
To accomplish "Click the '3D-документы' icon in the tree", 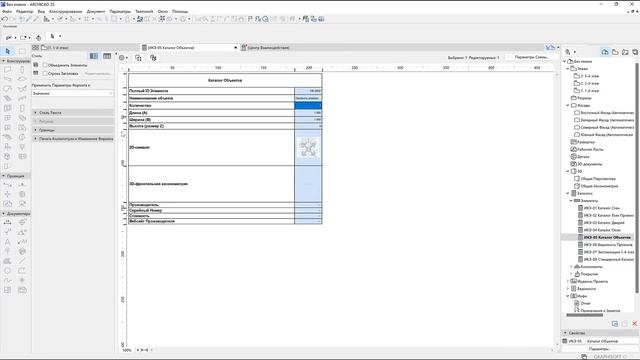I will (573, 164).
